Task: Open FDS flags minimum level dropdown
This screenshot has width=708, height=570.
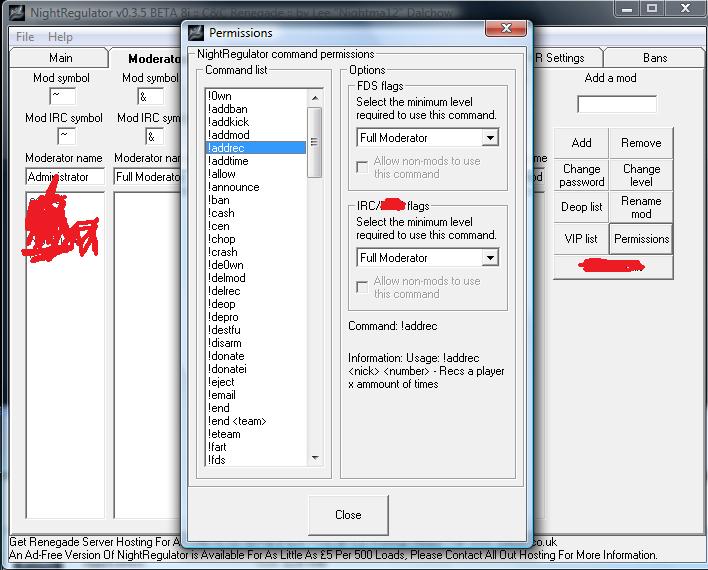Action: (489, 138)
